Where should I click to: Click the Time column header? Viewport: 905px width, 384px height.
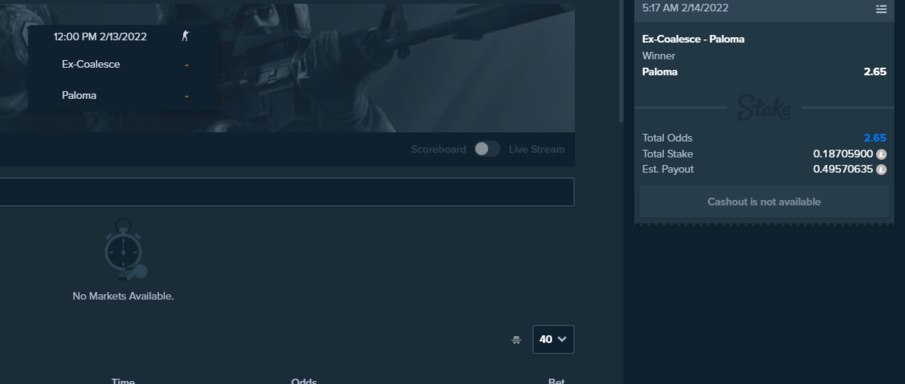(123, 381)
